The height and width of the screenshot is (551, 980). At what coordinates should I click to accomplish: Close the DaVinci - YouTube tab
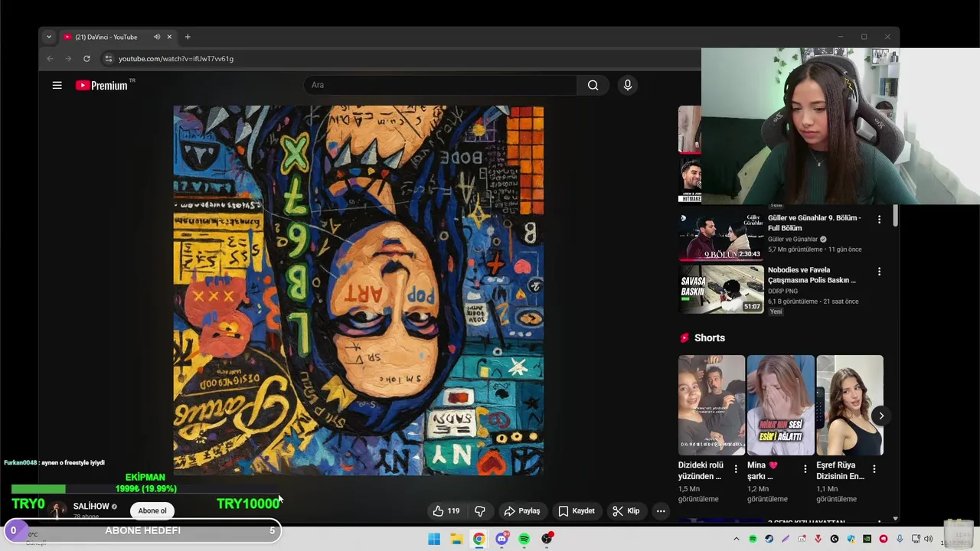coord(170,37)
